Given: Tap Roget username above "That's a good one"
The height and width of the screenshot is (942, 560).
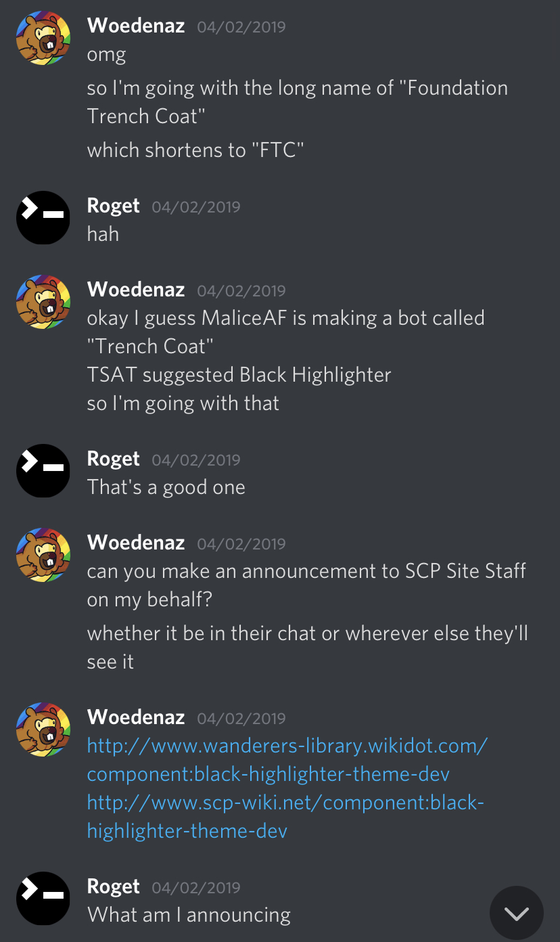Looking at the screenshot, I should pos(114,459).
